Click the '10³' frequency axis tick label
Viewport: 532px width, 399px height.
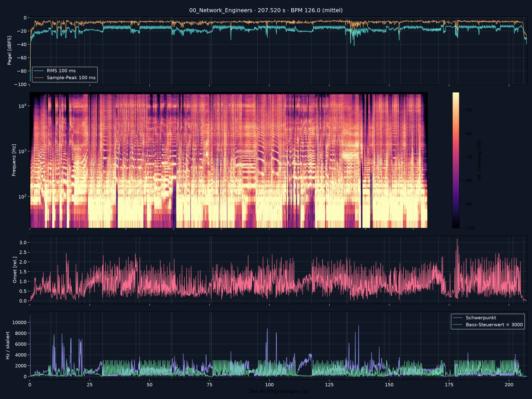pyautogui.click(x=22, y=151)
